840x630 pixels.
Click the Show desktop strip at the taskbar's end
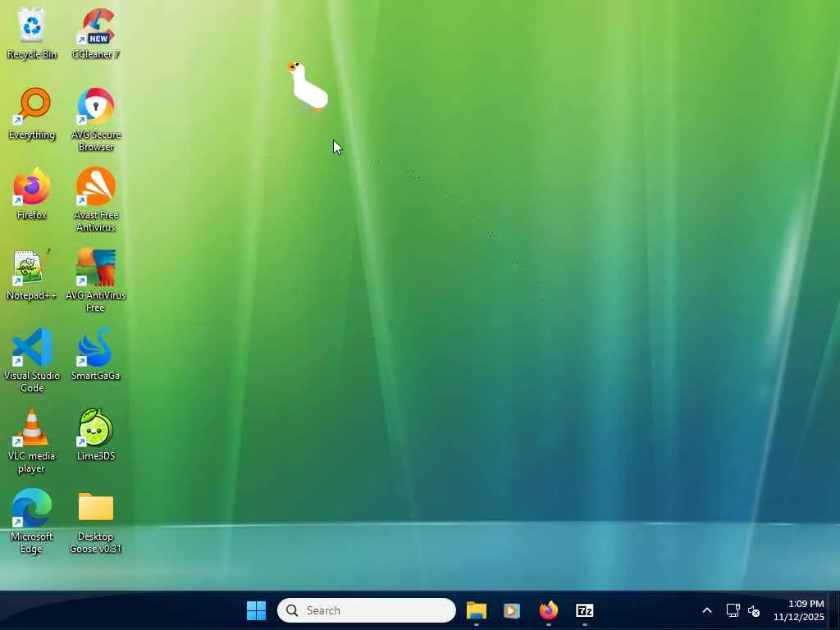coord(836,610)
